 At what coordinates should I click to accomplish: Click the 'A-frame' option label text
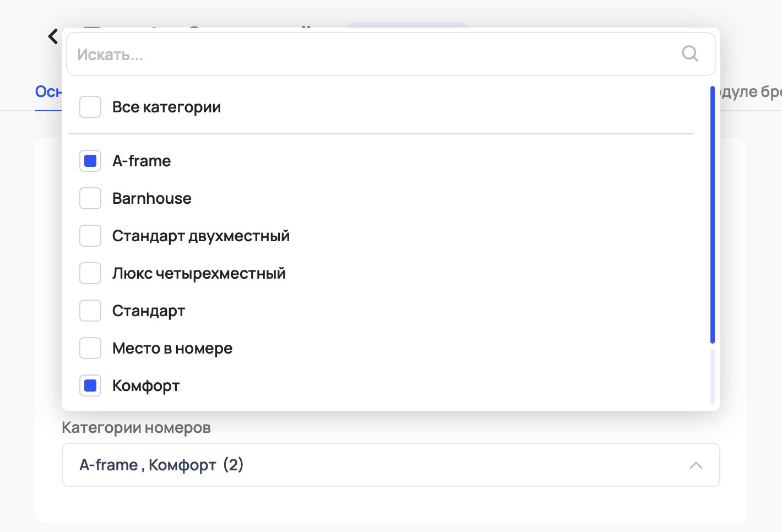pyautogui.click(x=142, y=161)
